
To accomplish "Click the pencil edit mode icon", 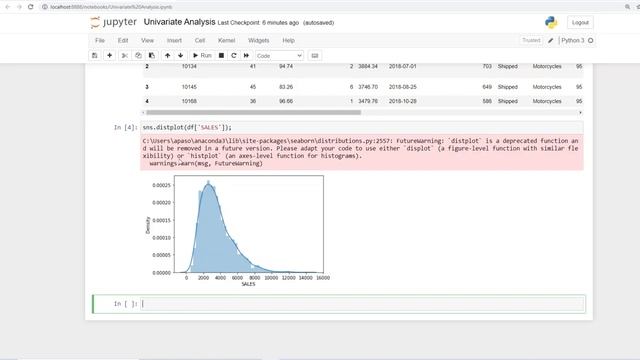I will [x=551, y=40].
